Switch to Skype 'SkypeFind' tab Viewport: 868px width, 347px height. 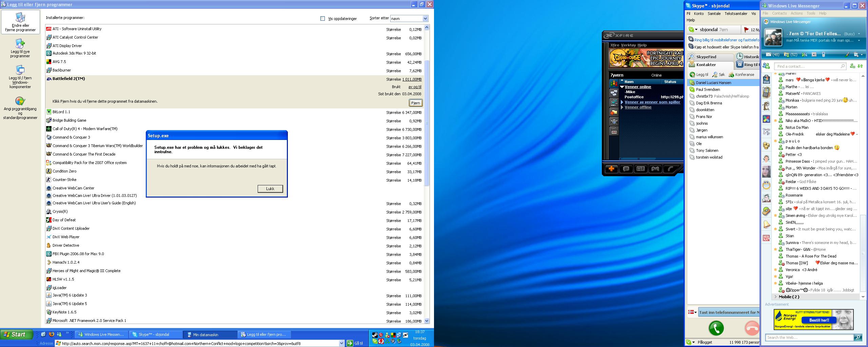click(710, 57)
